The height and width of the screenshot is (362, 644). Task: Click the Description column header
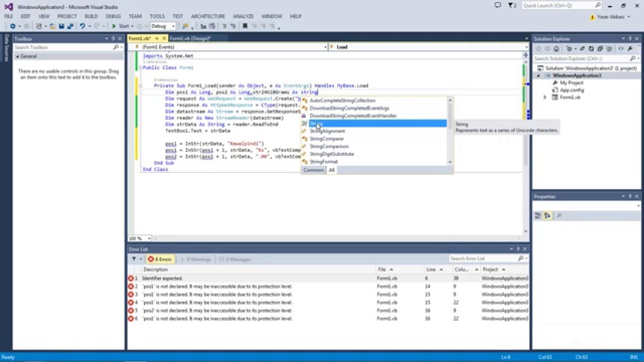point(258,269)
